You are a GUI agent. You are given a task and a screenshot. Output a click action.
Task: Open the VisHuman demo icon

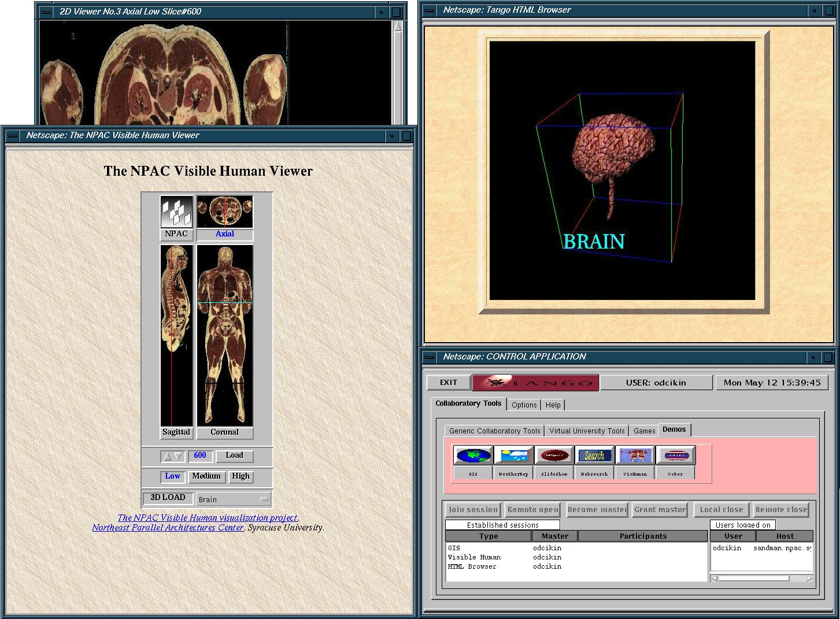click(x=635, y=455)
